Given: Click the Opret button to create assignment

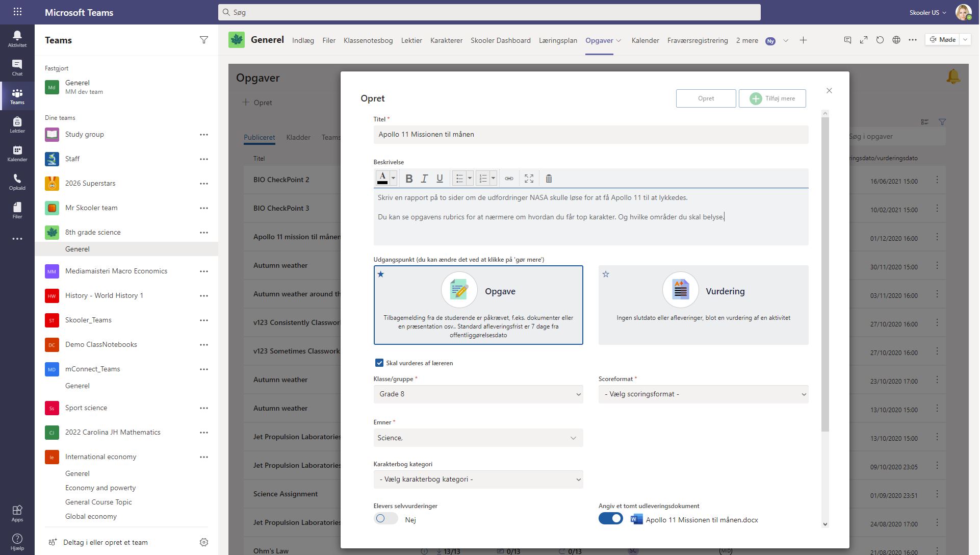Looking at the screenshot, I should point(706,98).
